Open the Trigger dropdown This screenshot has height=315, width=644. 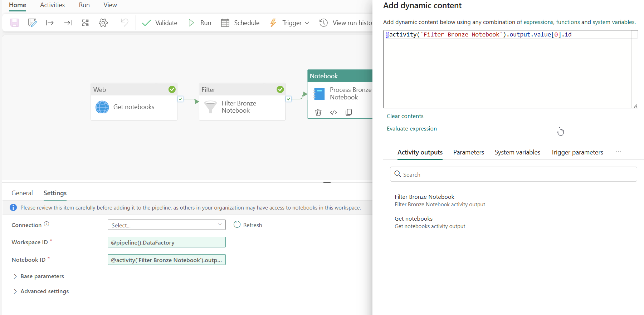[289, 23]
